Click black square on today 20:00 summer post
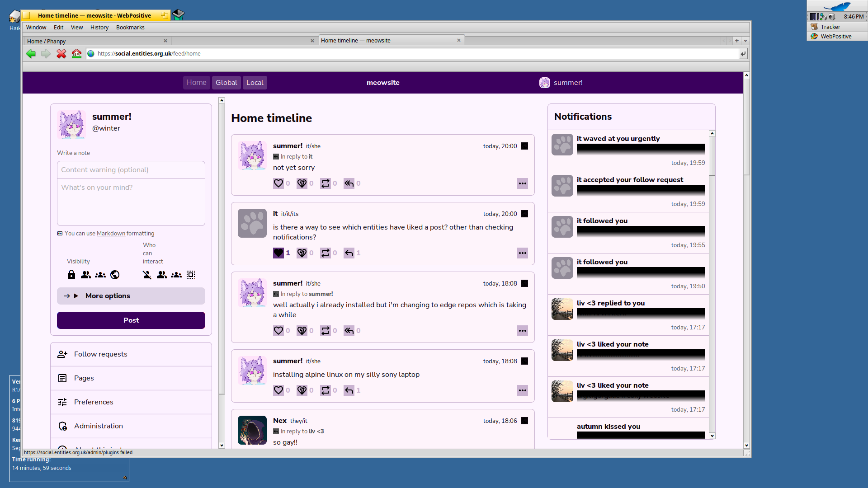868x488 pixels. [524, 146]
